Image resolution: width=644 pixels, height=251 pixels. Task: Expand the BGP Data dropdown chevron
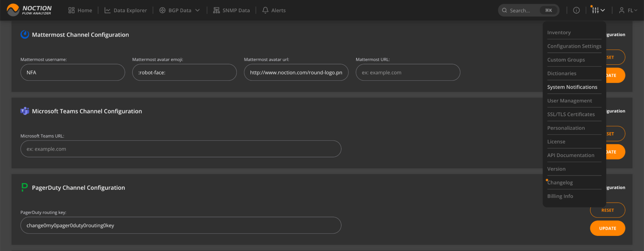tap(197, 10)
